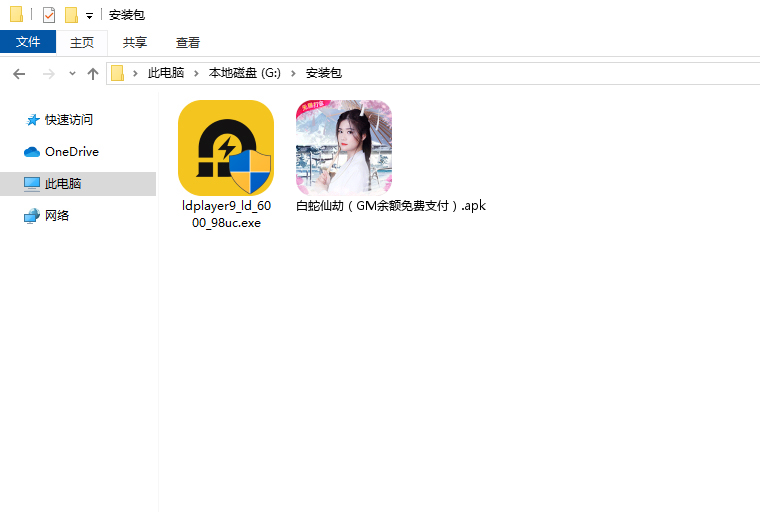The height and width of the screenshot is (512, 760).
Task: Open the Customize Quick Access Toolbar dropdown
Action: coord(89,16)
